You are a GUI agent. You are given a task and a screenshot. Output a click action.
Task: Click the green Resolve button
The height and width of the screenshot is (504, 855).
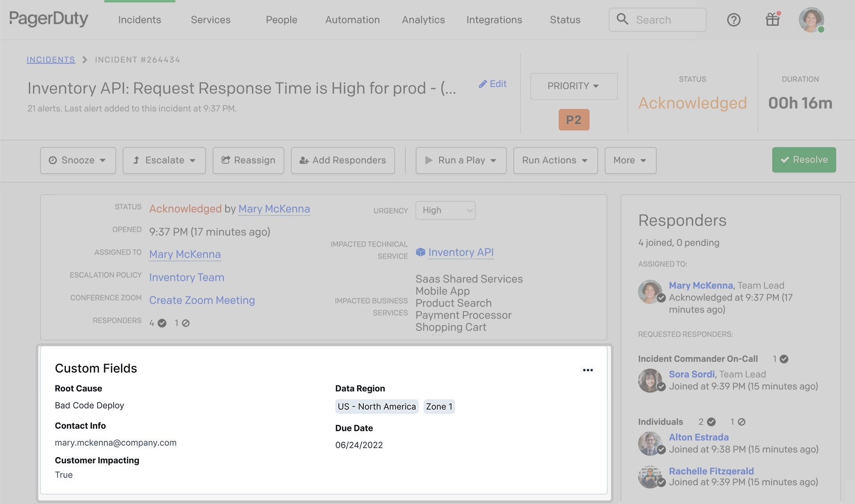point(804,160)
